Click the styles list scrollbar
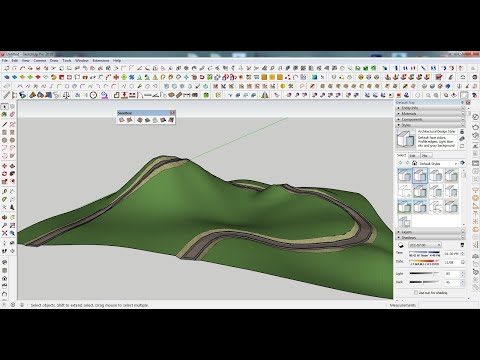Image resolution: width=480 pixels, height=360 pixels. click(x=463, y=197)
